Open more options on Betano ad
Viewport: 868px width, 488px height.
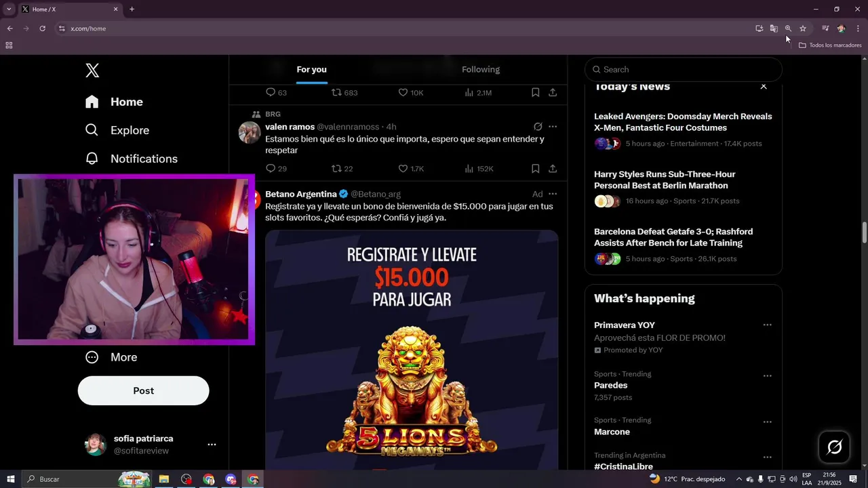553,194
